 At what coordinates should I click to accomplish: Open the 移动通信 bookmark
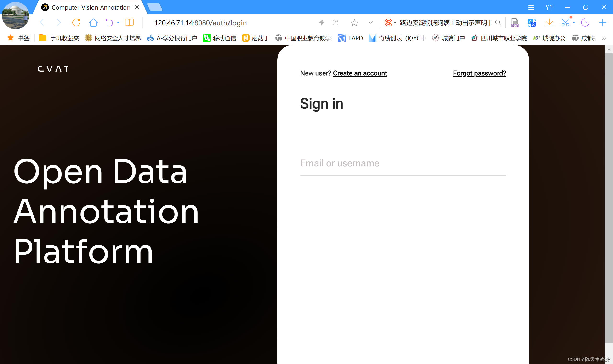219,38
